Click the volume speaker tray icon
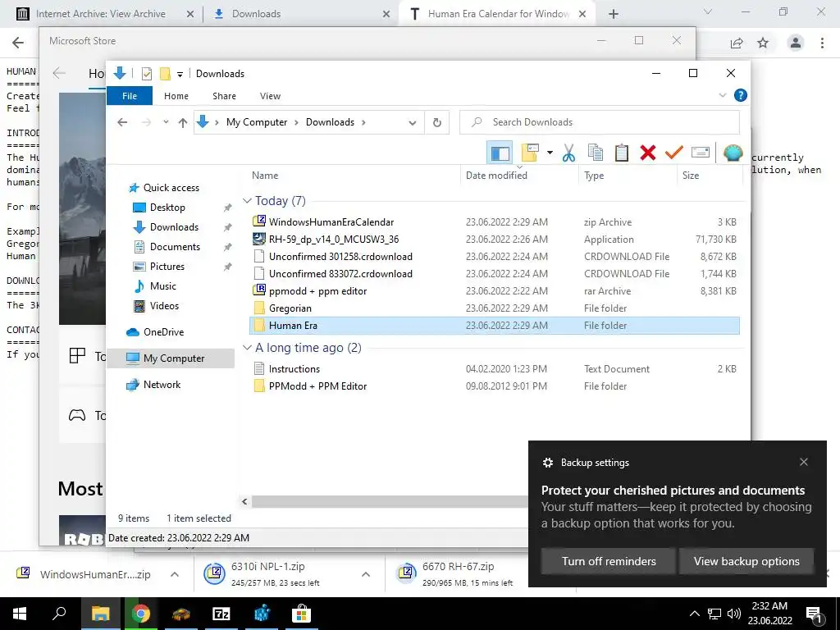Viewport: 840px width, 630px height. (734, 614)
